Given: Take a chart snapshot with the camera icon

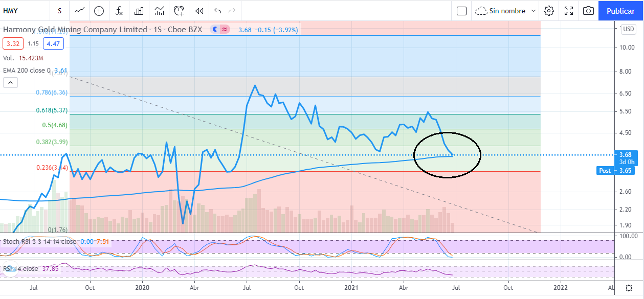Looking at the screenshot, I should click(589, 11).
